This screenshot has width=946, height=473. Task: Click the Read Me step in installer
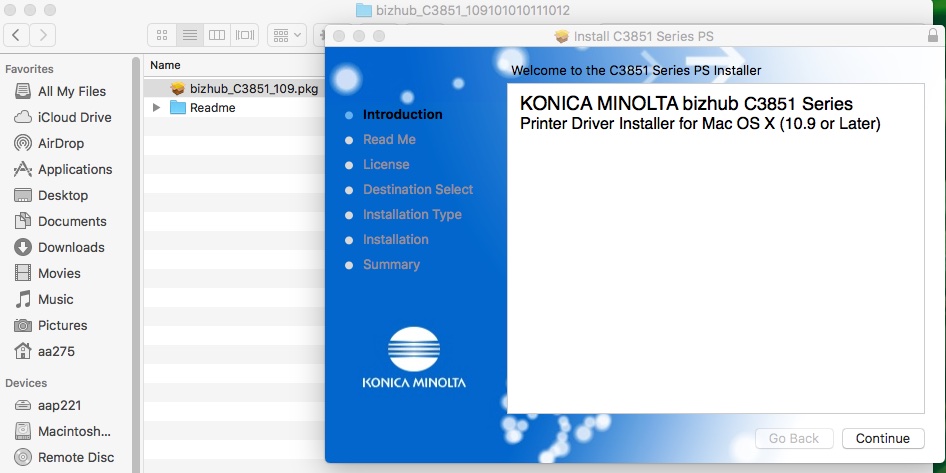[389, 139]
